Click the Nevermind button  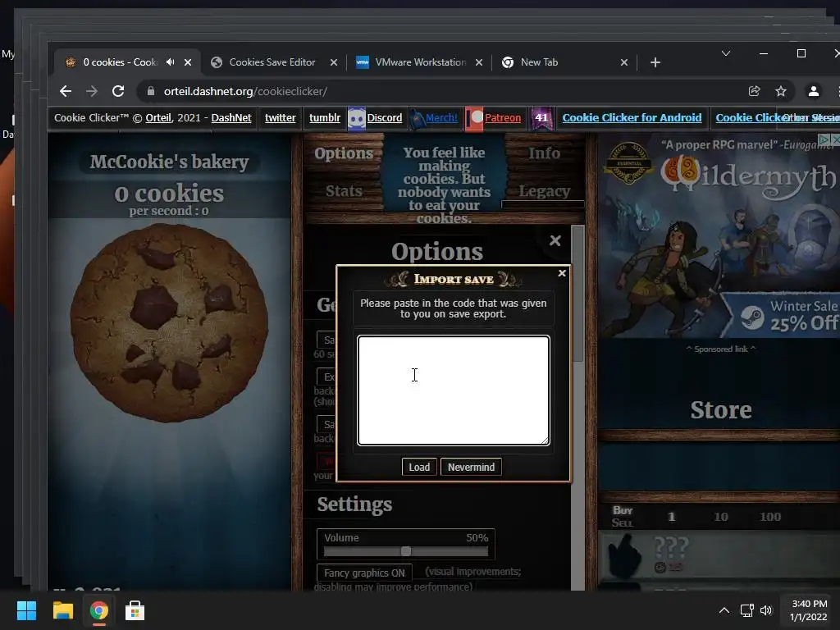coord(471,467)
